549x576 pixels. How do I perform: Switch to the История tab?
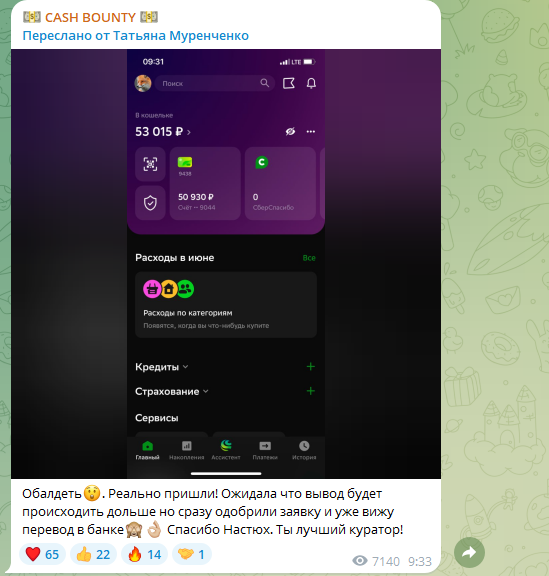pyautogui.click(x=304, y=450)
